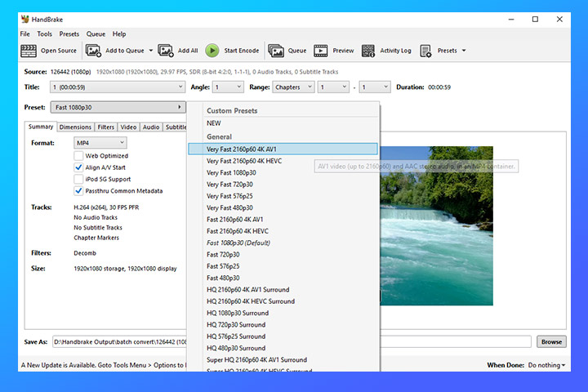Select HQ 576p25 Surround preset
This screenshot has width=588, height=392.
283,336
